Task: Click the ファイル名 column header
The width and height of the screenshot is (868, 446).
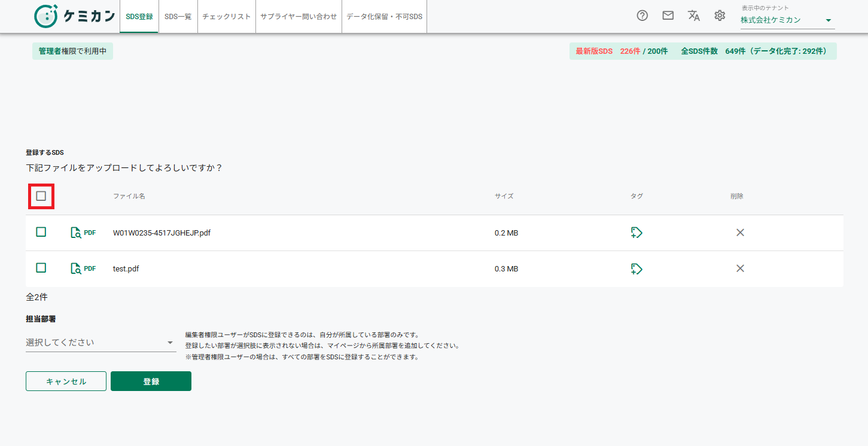Action: point(129,196)
